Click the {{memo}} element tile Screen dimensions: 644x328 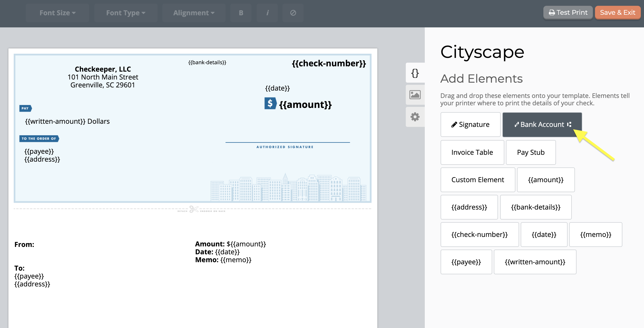(x=596, y=235)
